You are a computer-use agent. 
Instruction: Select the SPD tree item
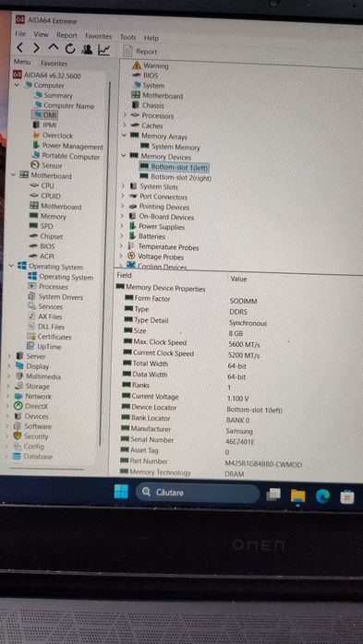[x=42, y=226]
